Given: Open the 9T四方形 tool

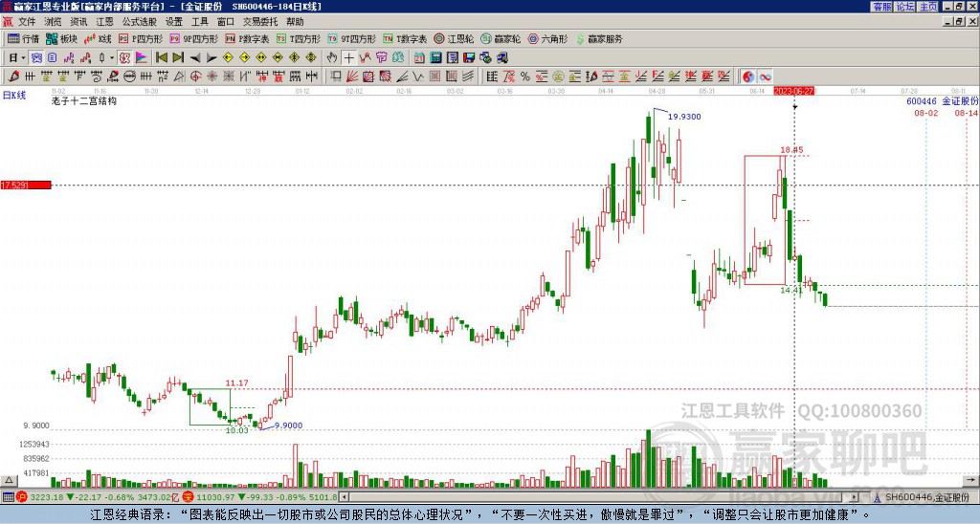Looking at the screenshot, I should [x=352, y=38].
